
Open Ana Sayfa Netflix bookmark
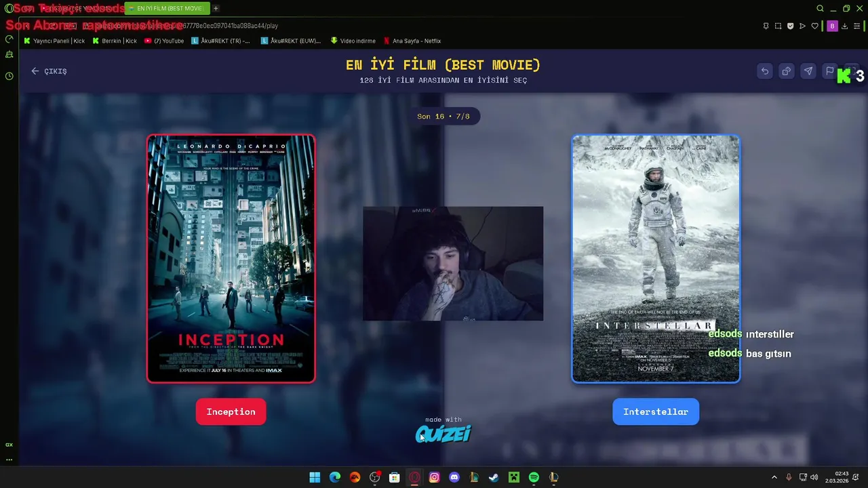(412, 41)
